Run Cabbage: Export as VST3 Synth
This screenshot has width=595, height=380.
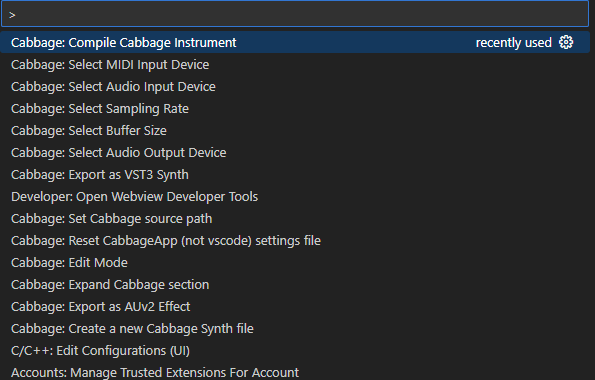[x=295, y=175]
